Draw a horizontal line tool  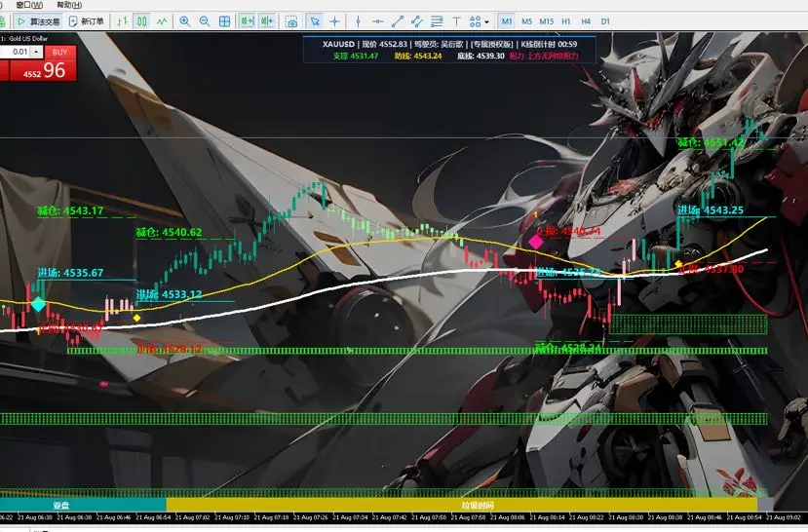377,21
